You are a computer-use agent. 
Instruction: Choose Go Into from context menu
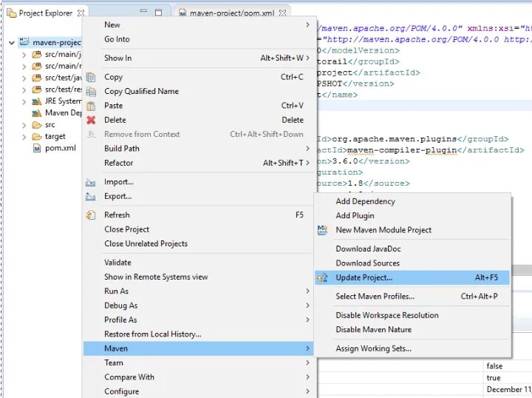[x=198, y=39]
